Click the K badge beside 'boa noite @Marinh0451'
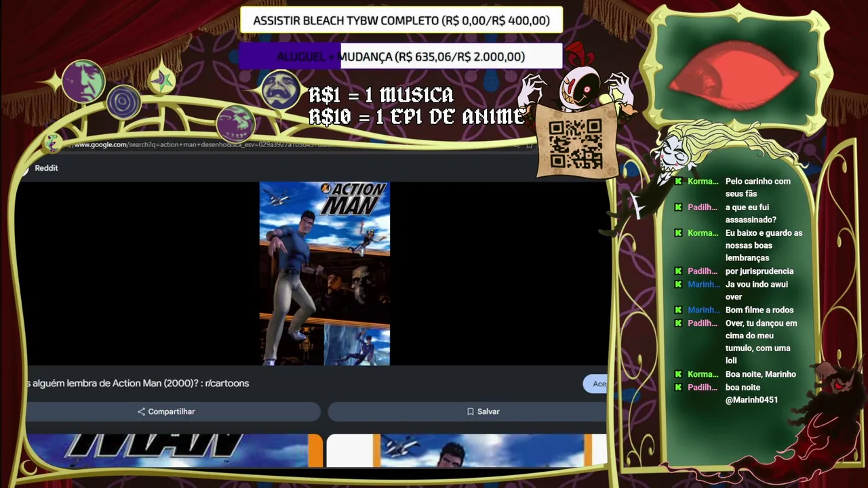868x488 pixels. click(x=678, y=388)
